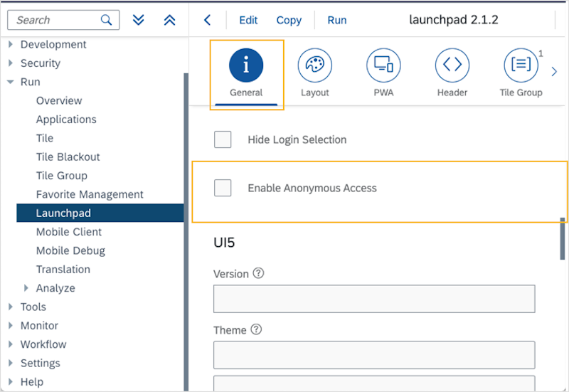
Task: Enable Anonymous Access checkbox
Action: point(223,188)
